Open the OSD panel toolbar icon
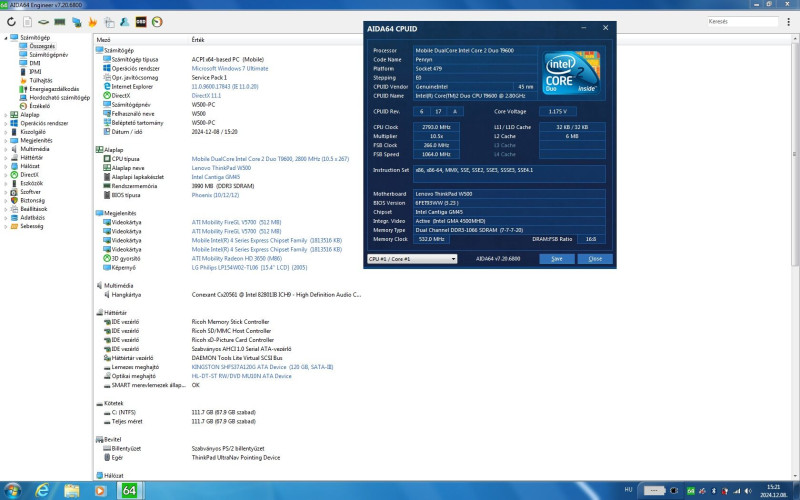 [x=141, y=22]
